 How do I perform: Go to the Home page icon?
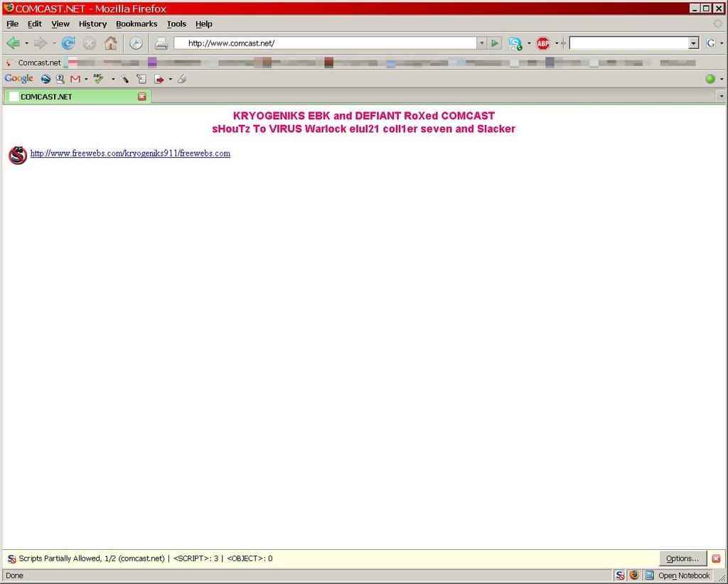coord(110,43)
